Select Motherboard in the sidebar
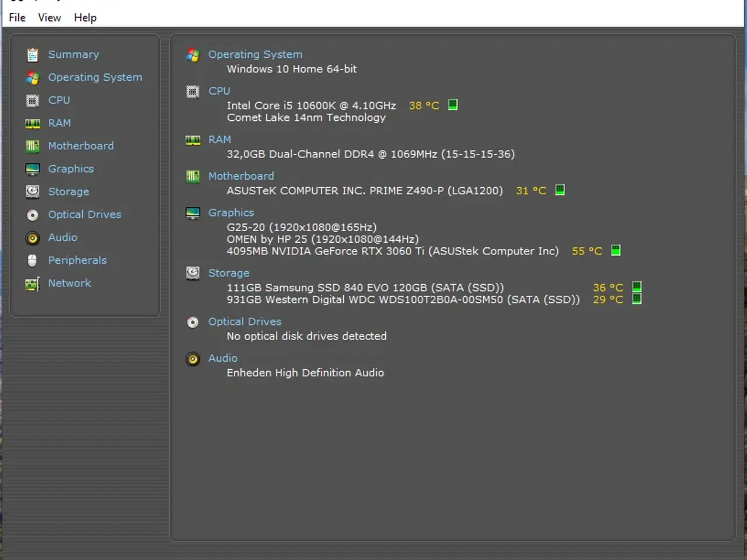747x560 pixels. coord(81,145)
